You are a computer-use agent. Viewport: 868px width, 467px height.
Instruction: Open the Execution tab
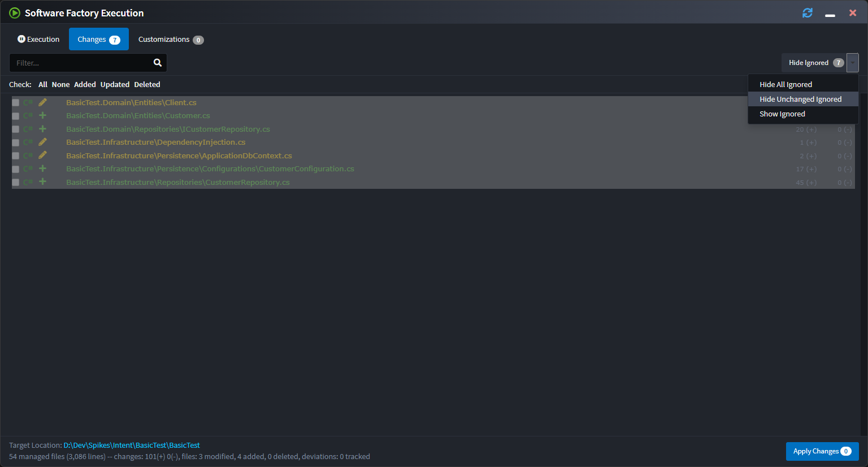pos(38,39)
